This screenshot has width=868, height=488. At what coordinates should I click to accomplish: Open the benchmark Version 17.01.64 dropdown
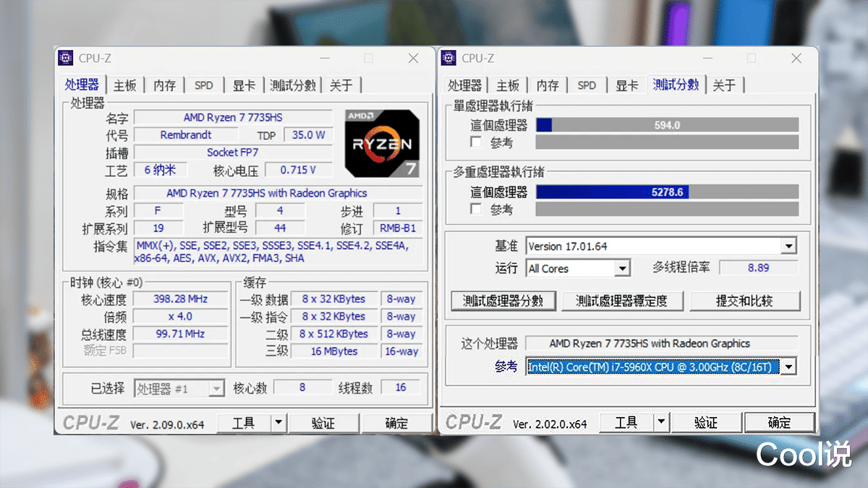(789, 246)
